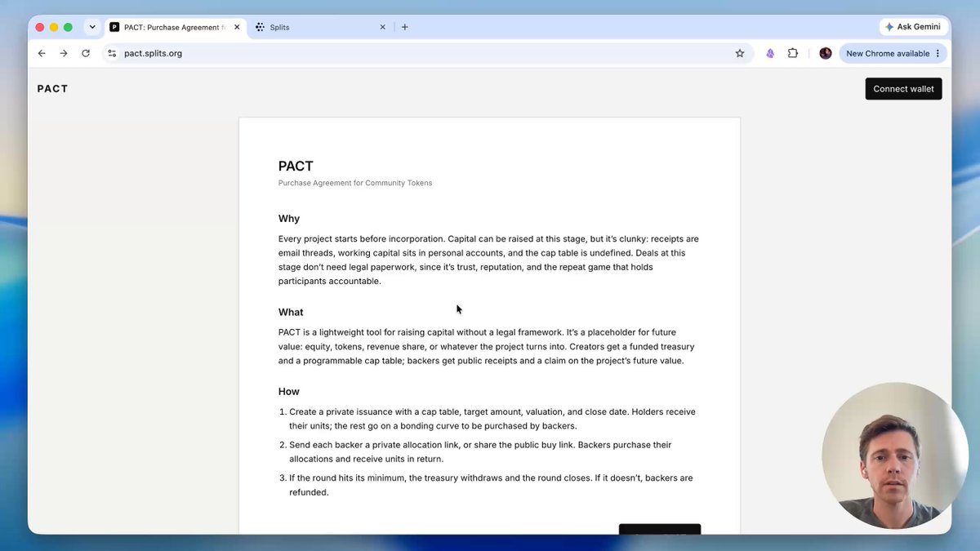Viewport: 980px width, 551px height.
Task: Click the Connect wallet button
Action: 903,89
